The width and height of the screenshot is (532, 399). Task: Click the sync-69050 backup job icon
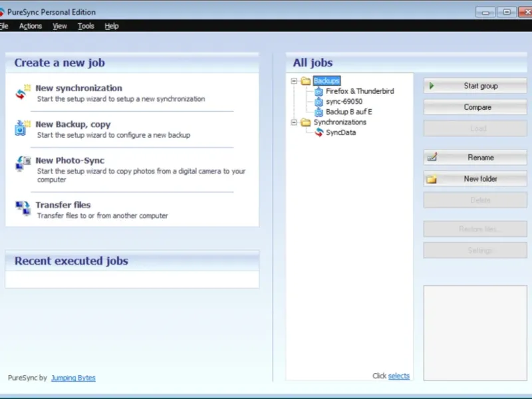(x=319, y=102)
